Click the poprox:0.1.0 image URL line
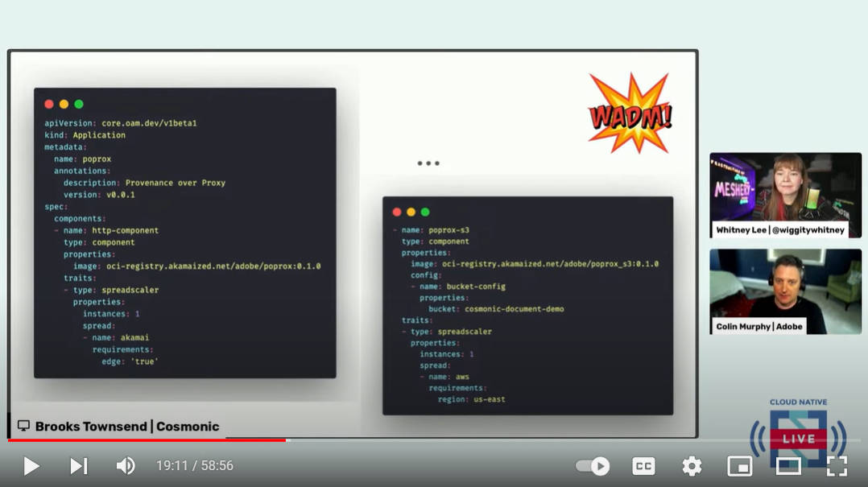 (197, 266)
